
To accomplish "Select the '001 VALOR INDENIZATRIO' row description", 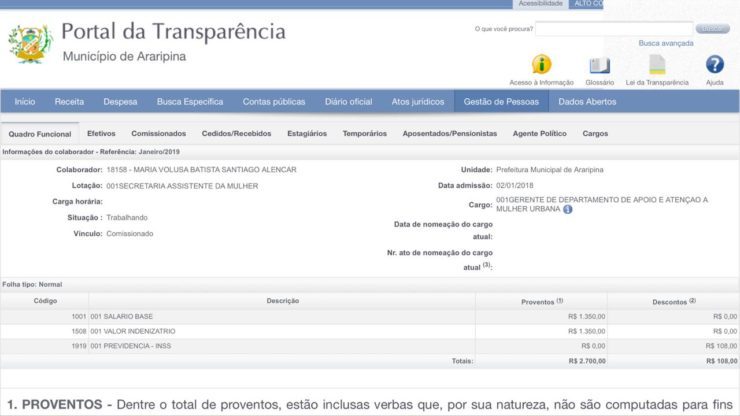I will pyautogui.click(x=133, y=331).
